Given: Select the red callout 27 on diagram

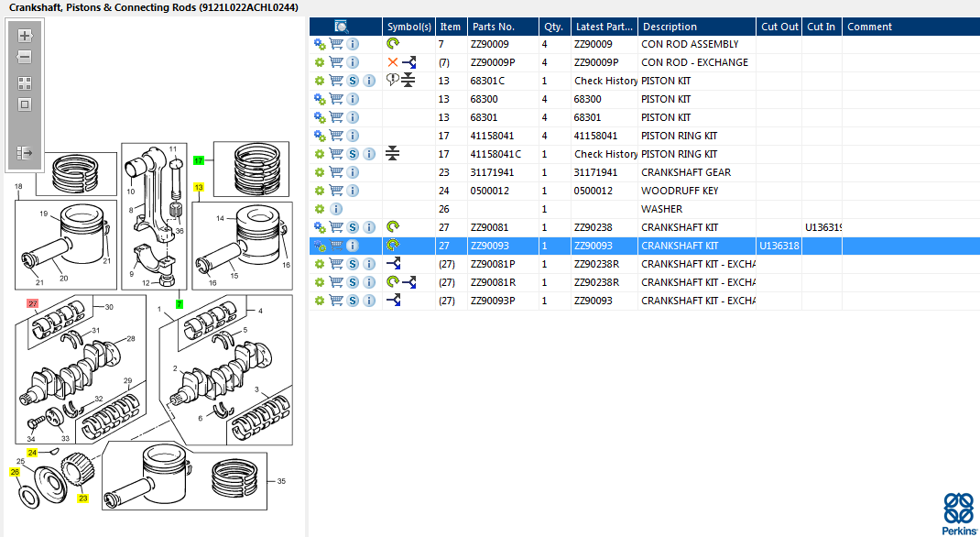Looking at the screenshot, I should point(33,303).
